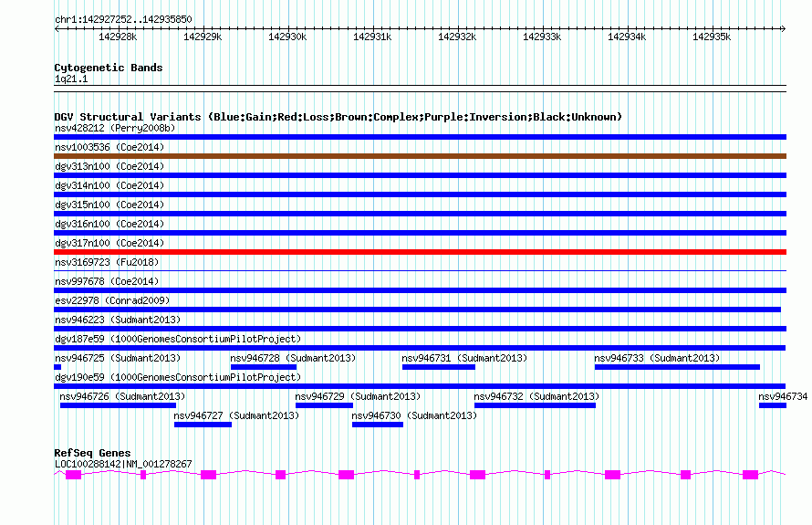812x525 pixels.
Task: Click the 142931k ruler tick label
Action: (372, 37)
